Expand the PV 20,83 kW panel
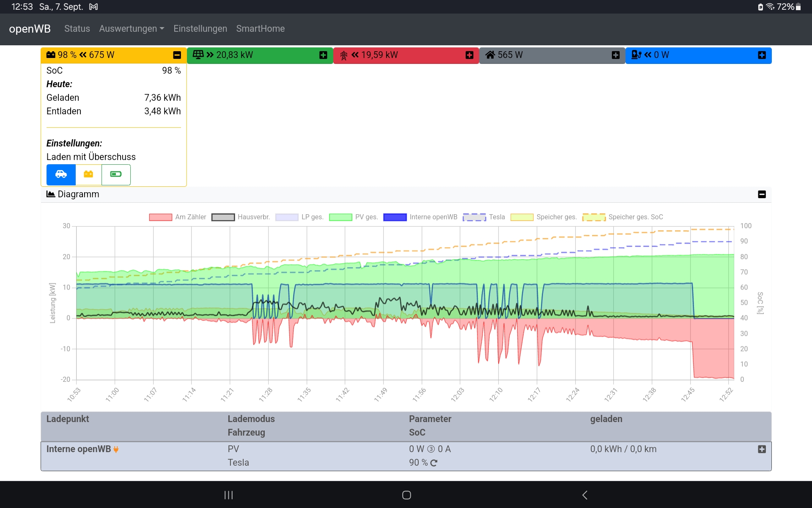The image size is (812, 508). [x=323, y=55]
